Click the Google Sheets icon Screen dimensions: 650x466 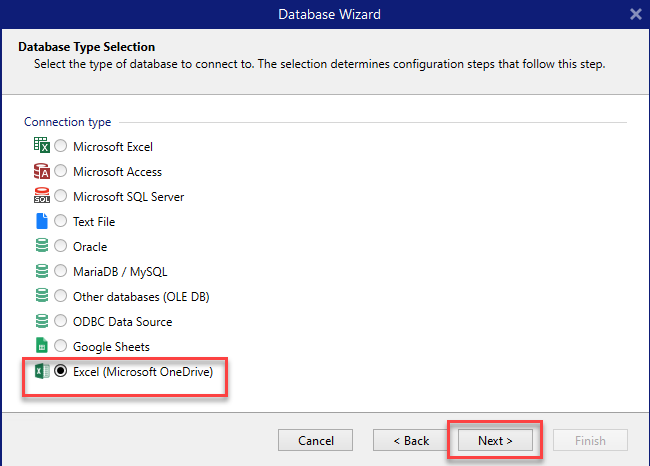point(41,347)
